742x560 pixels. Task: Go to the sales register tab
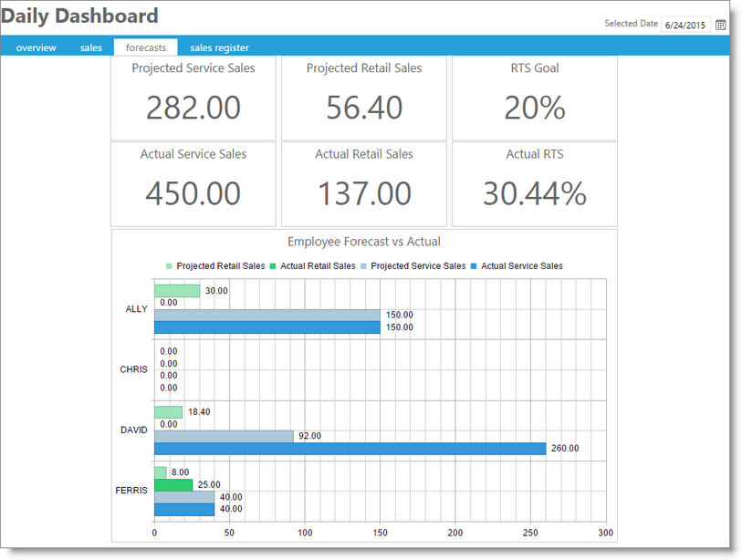[x=219, y=47]
